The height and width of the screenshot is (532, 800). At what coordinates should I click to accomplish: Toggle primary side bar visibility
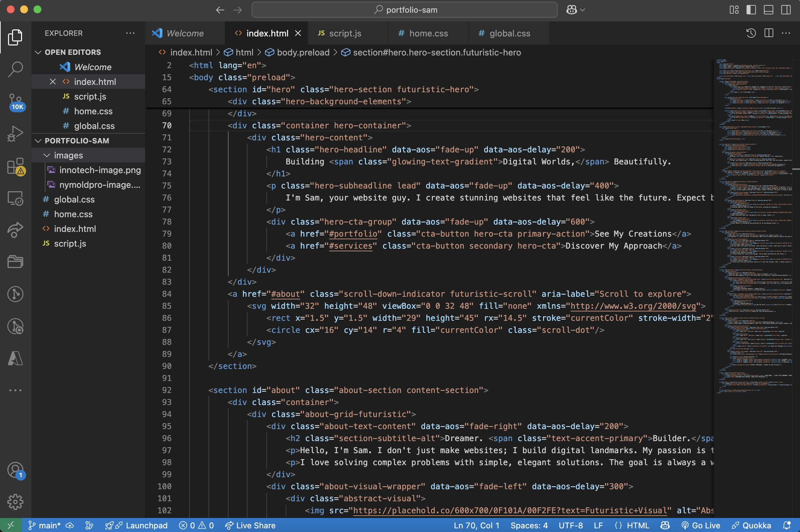click(751, 10)
